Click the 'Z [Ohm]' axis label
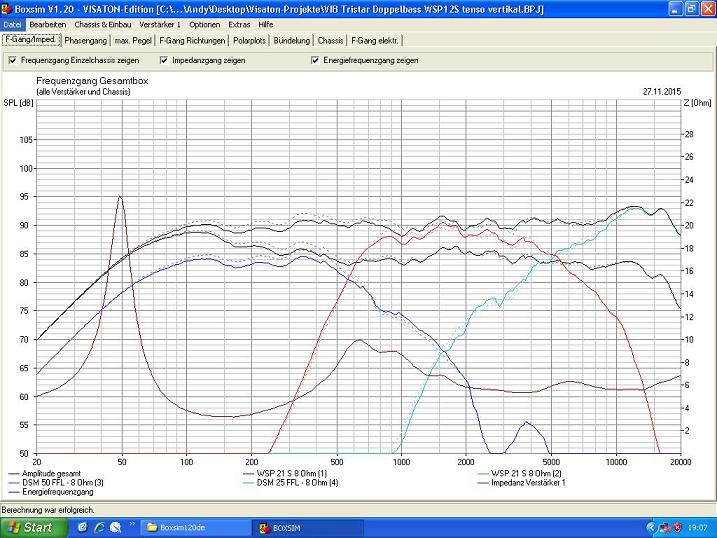Image resolution: width=717 pixels, height=538 pixels. coord(698,103)
